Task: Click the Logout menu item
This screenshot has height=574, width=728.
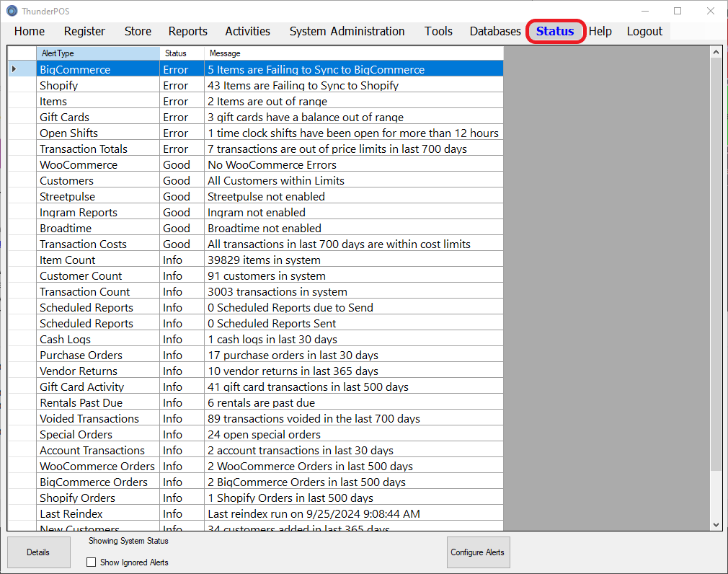Action: click(x=644, y=31)
